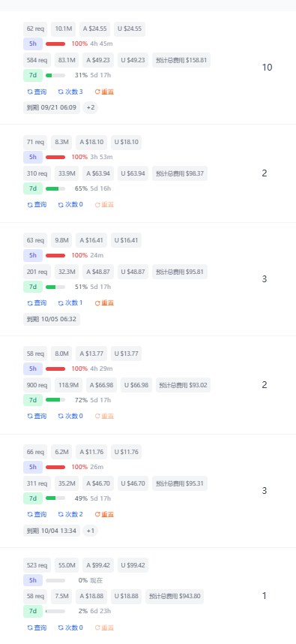Click 查询 refresh icon in the $24.55 row

pyautogui.click(x=29, y=92)
